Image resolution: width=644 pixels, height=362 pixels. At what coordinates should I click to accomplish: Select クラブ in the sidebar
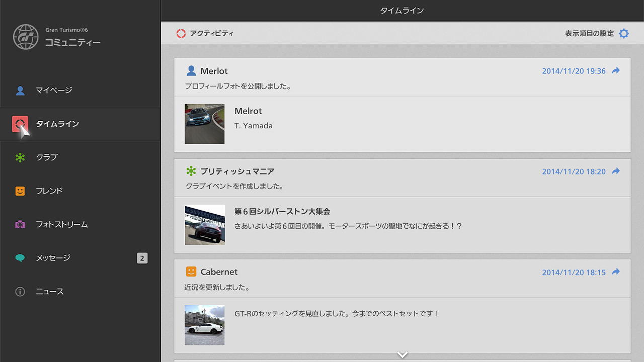46,157
